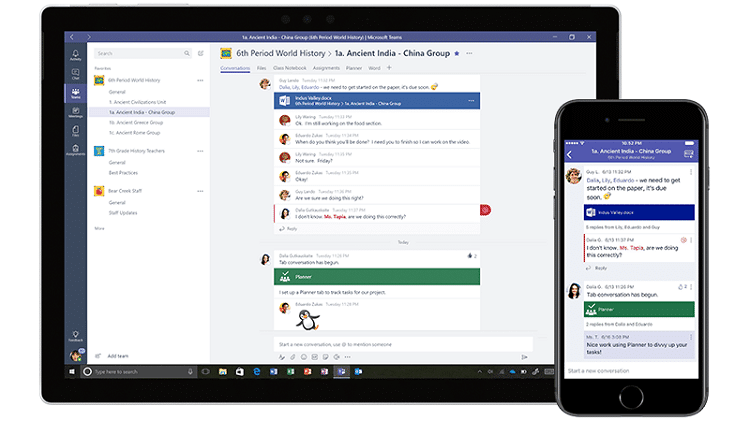Switch to the Conversations tab
Image resolution: width=750 pixels, height=421 pixels.
[235, 68]
